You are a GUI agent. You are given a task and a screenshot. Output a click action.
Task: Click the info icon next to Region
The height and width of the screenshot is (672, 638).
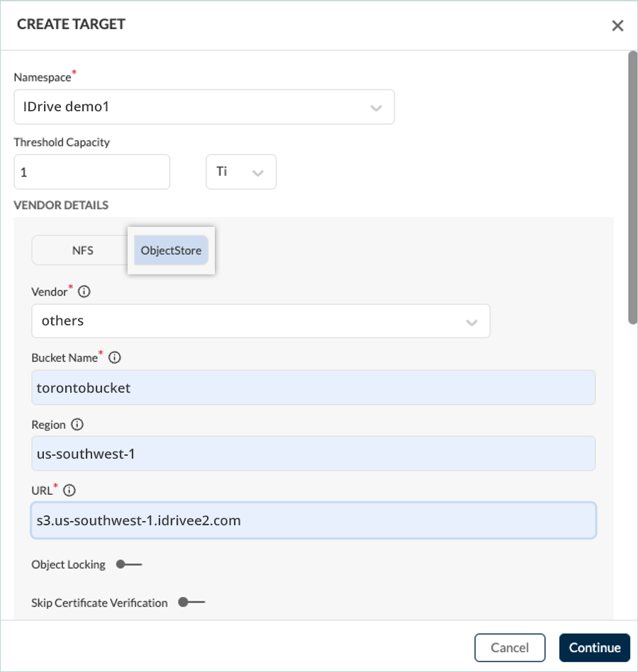[78, 425]
